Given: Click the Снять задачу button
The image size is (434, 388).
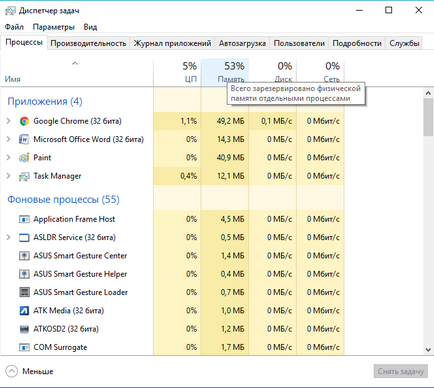Looking at the screenshot, I should coord(401,371).
